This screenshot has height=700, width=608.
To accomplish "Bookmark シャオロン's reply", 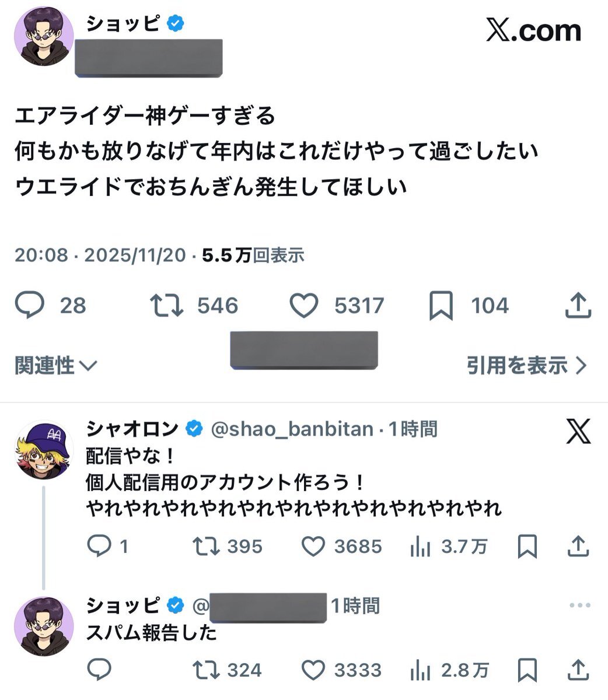I will point(527,547).
